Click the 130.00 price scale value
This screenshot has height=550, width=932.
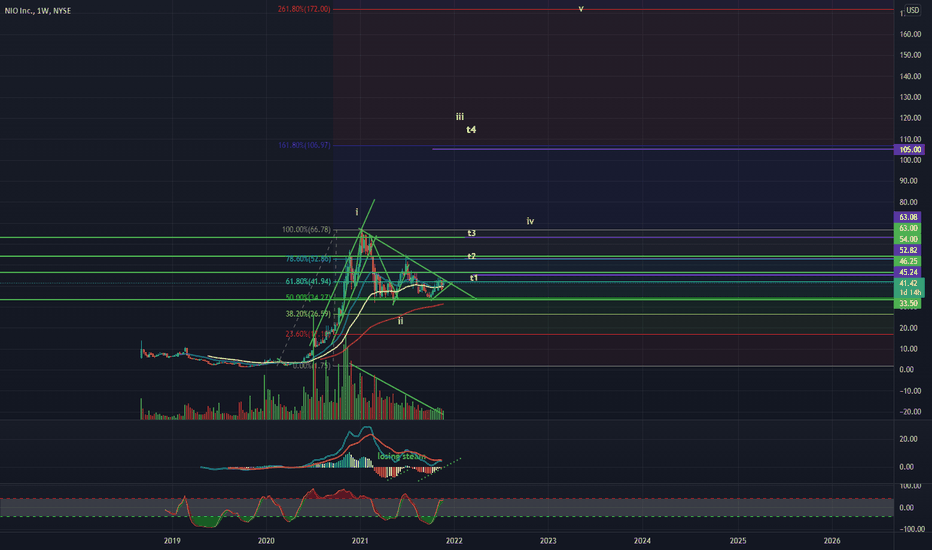(910, 98)
